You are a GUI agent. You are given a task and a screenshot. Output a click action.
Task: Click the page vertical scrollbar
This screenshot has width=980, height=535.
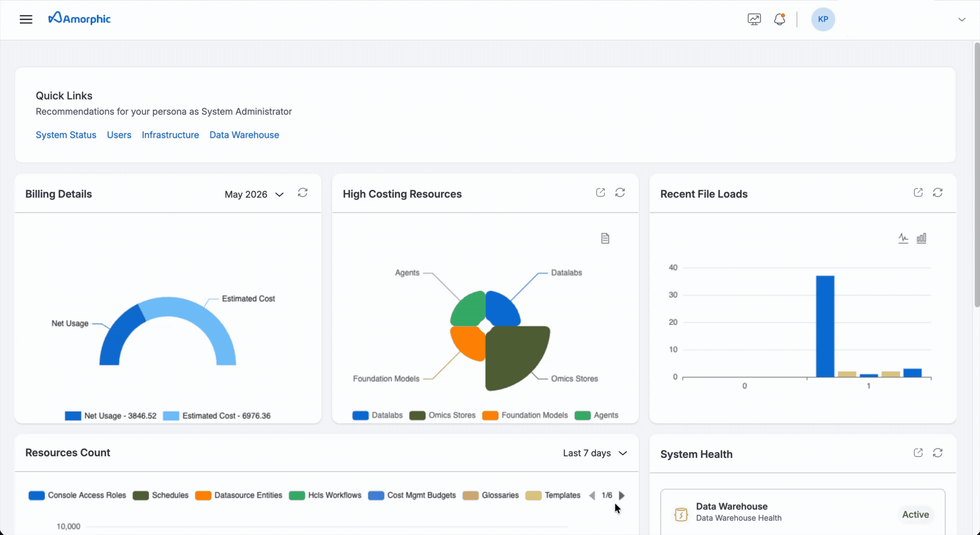coord(976,174)
